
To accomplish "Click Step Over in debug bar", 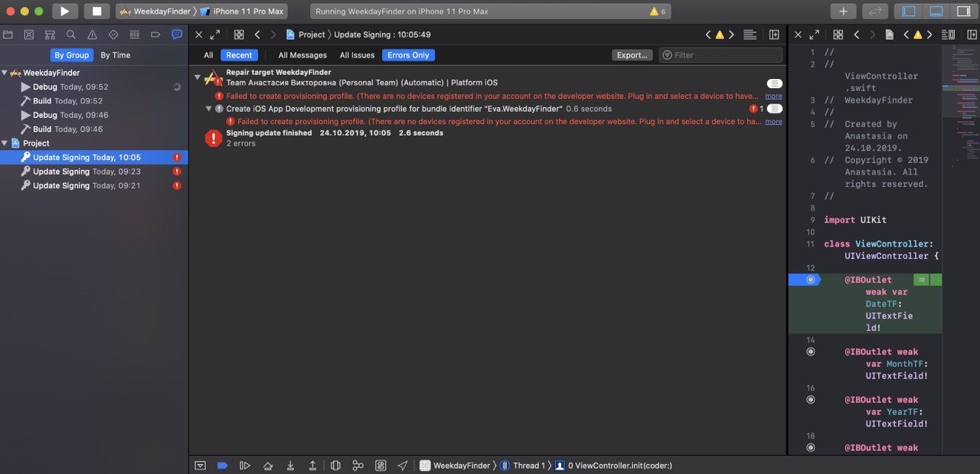I will point(268,466).
